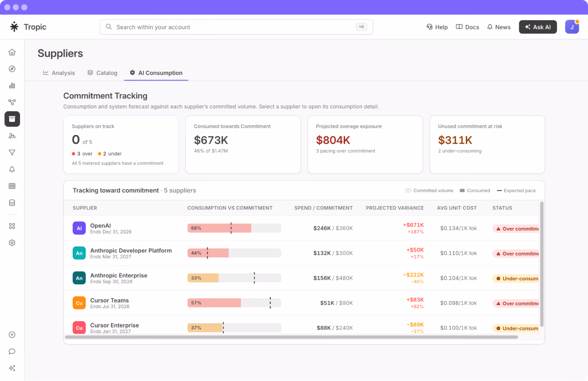
Task: Click the Cursor Enterprise avatar icon
Action: [79, 328]
